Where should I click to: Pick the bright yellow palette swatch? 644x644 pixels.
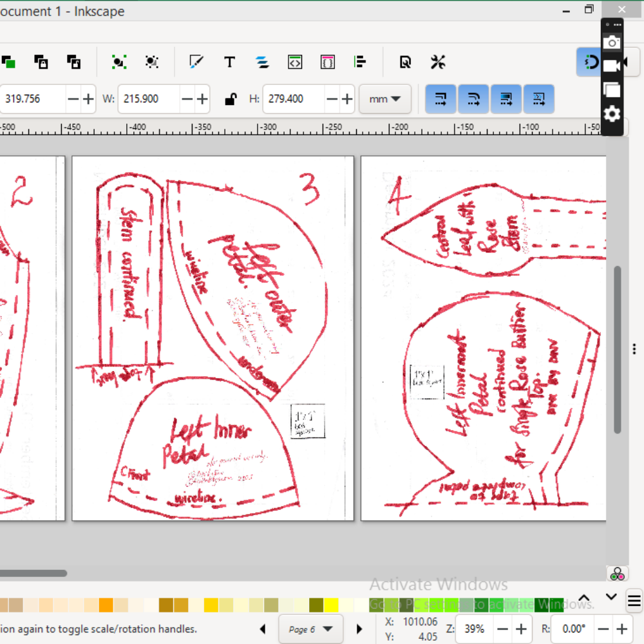point(331,605)
